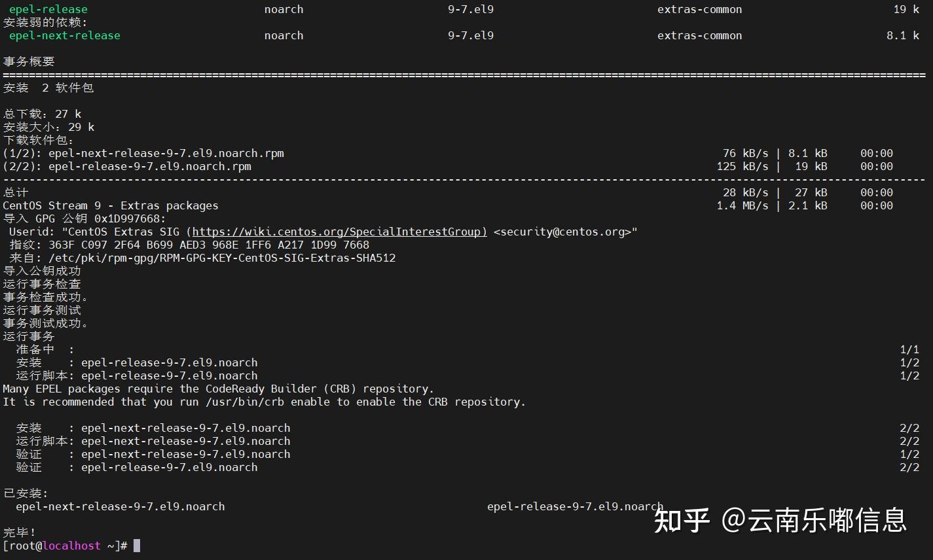Click the 事务概要 summary header
The image size is (933, 560).
click(x=29, y=61)
